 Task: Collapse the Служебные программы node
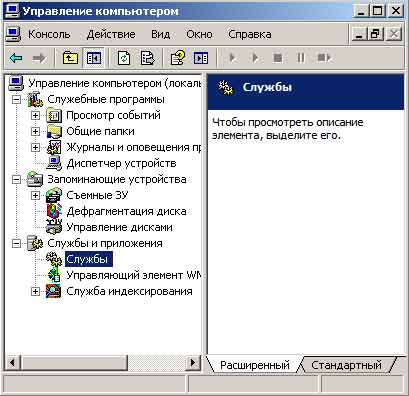click(16, 100)
